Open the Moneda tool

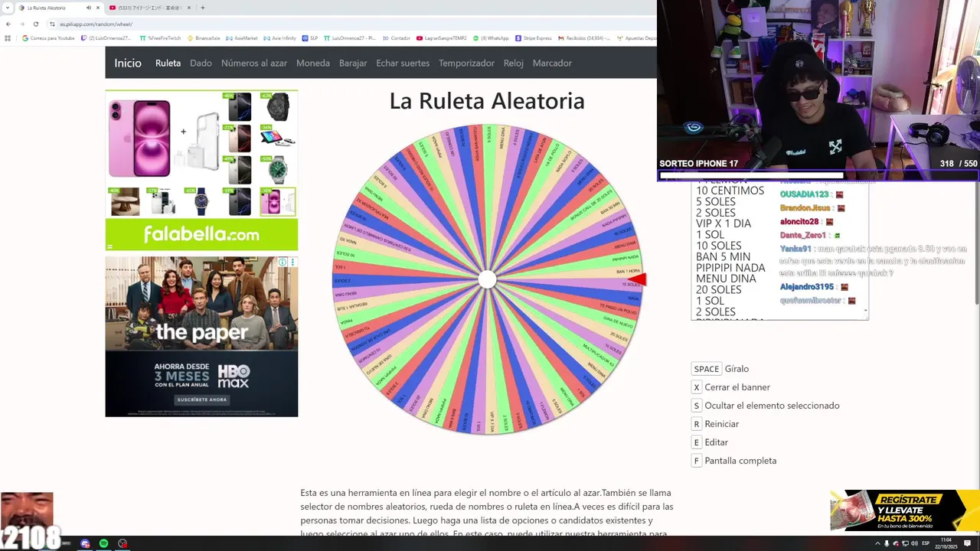[313, 63]
